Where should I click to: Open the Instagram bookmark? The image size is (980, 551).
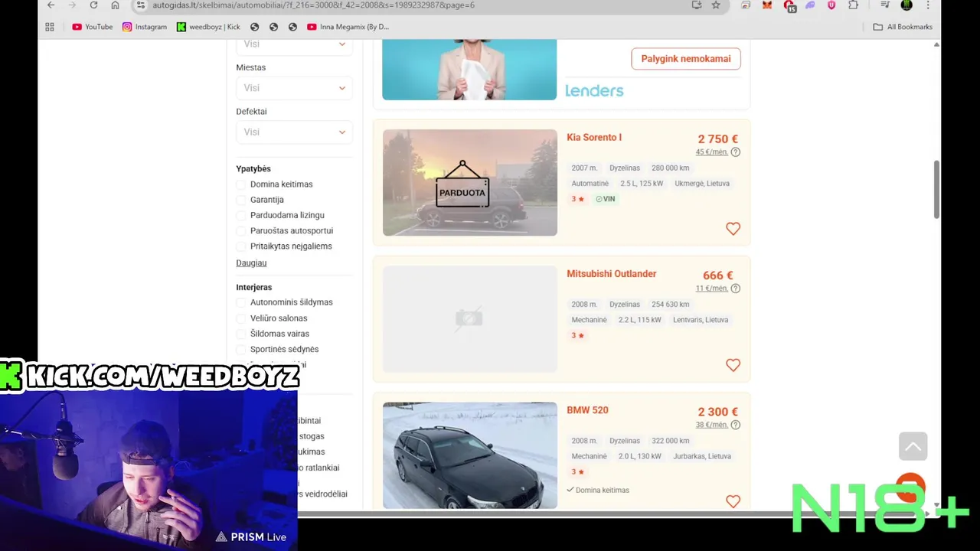(x=144, y=27)
